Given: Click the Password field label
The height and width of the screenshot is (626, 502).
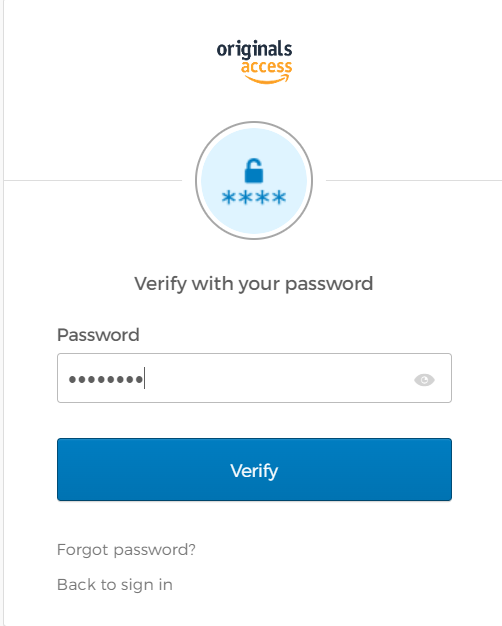Looking at the screenshot, I should (x=98, y=335).
